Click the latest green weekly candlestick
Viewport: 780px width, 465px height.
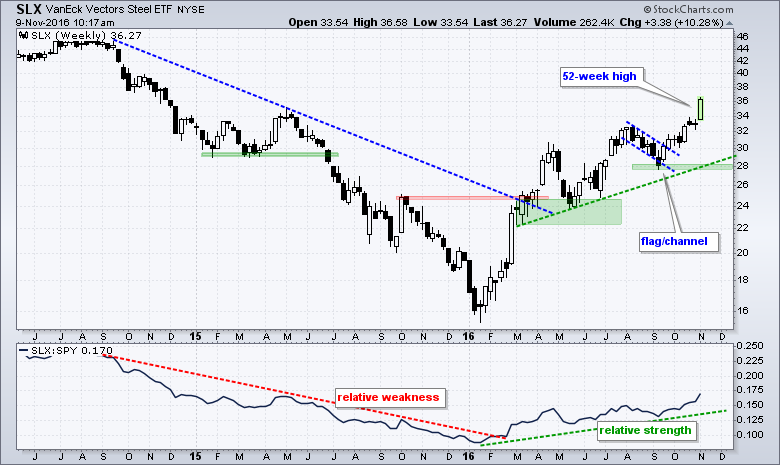pyautogui.click(x=700, y=109)
